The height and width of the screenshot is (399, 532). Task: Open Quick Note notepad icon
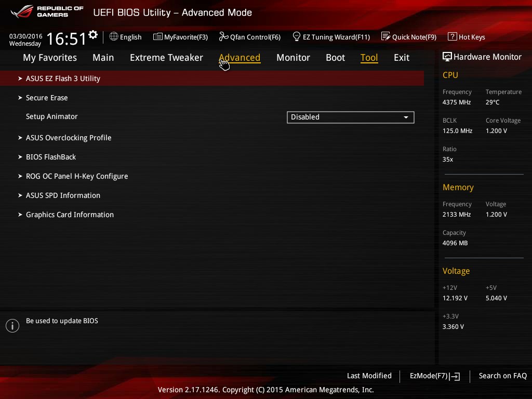386,36
